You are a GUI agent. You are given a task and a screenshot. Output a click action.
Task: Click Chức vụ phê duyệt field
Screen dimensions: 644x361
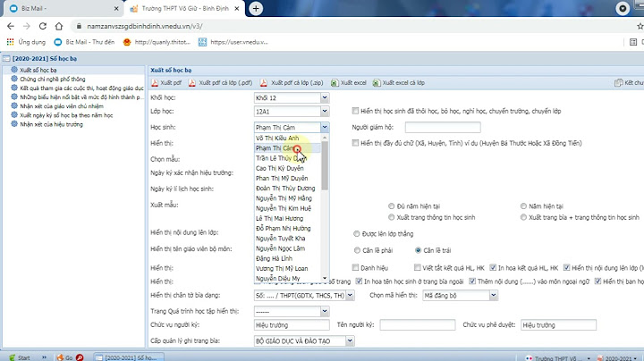click(558, 325)
